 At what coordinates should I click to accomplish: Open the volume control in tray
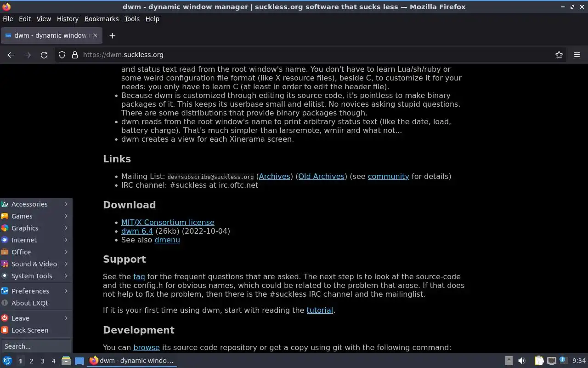click(x=522, y=361)
